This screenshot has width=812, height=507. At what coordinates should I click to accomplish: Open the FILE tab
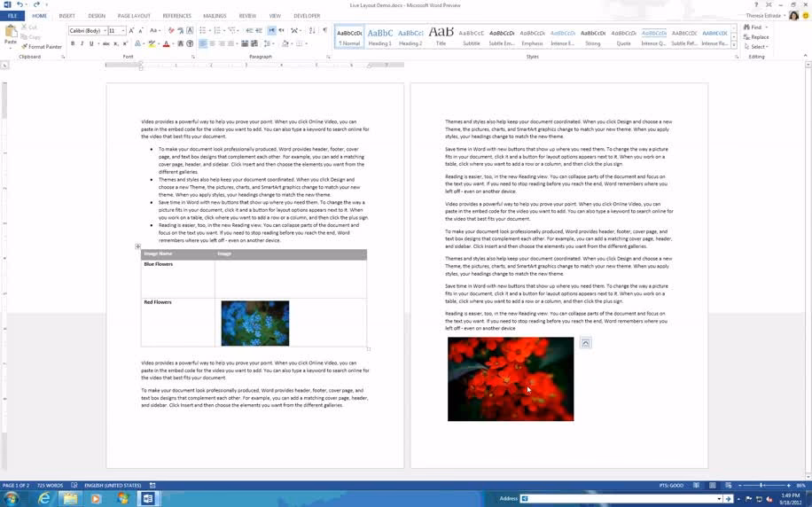(12, 16)
